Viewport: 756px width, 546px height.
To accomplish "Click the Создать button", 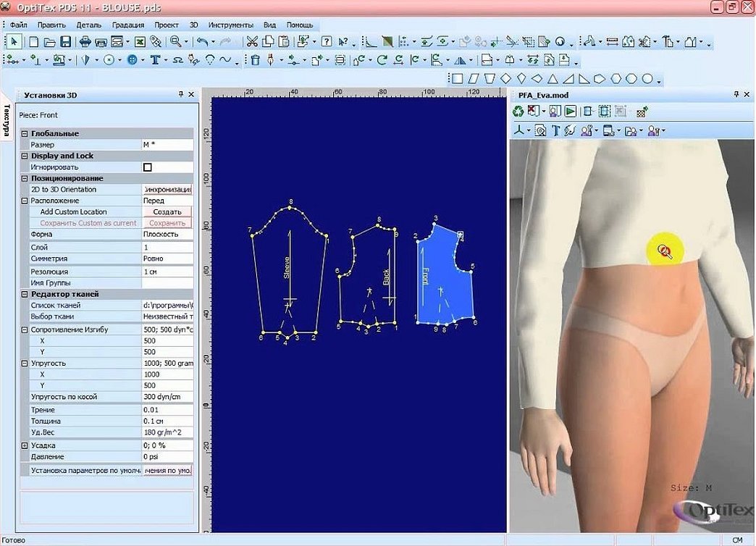I will click(x=167, y=211).
